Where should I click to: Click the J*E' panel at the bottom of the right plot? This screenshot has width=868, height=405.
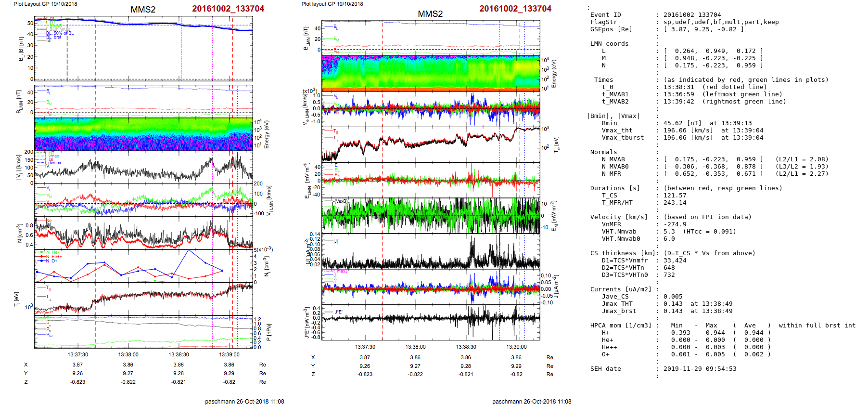[x=431, y=322]
